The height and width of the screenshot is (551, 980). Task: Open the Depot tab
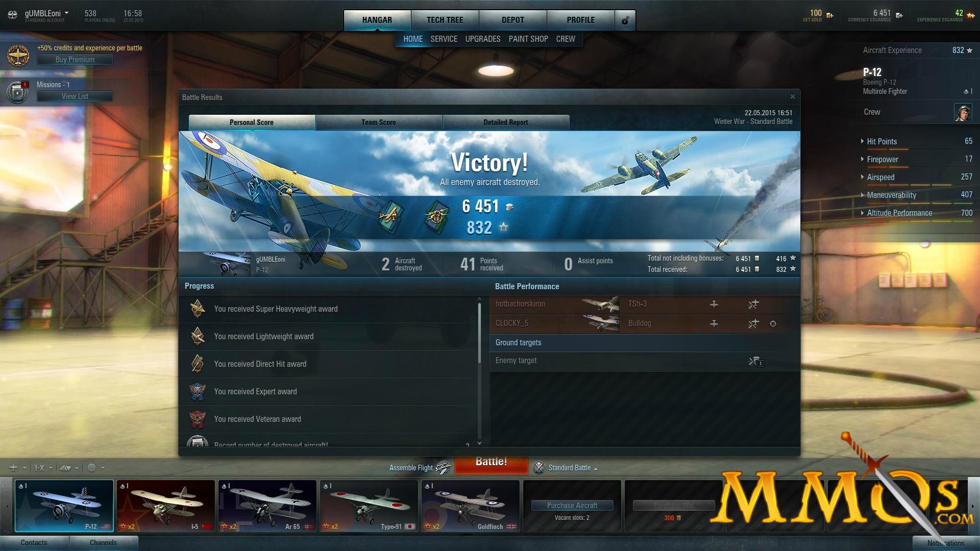pyautogui.click(x=513, y=20)
